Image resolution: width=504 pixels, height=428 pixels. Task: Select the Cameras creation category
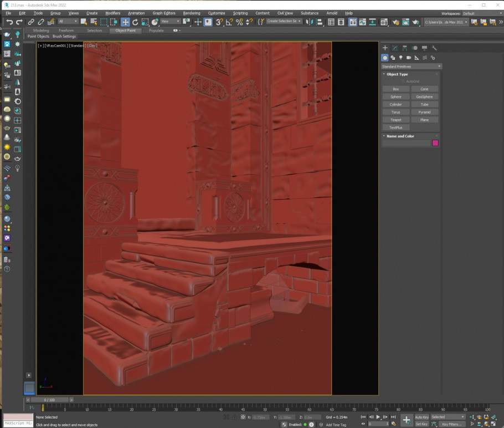(x=409, y=58)
